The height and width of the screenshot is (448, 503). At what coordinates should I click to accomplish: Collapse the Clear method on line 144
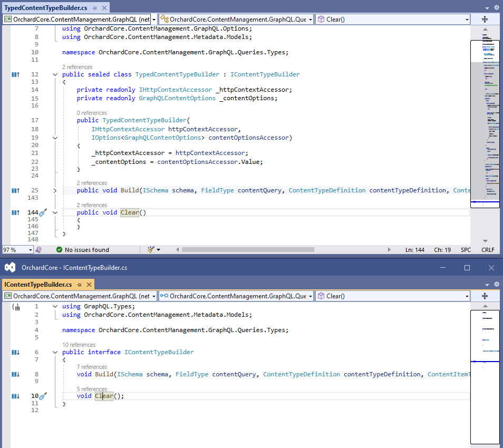pyautogui.click(x=55, y=212)
